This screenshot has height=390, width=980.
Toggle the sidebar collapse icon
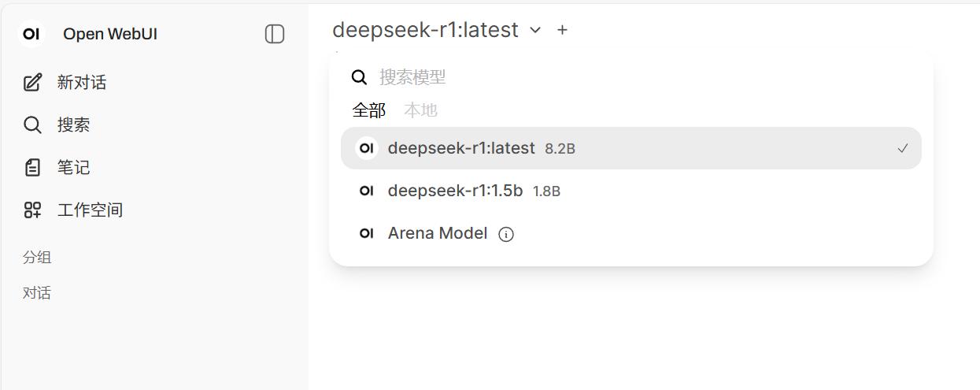coord(274,34)
